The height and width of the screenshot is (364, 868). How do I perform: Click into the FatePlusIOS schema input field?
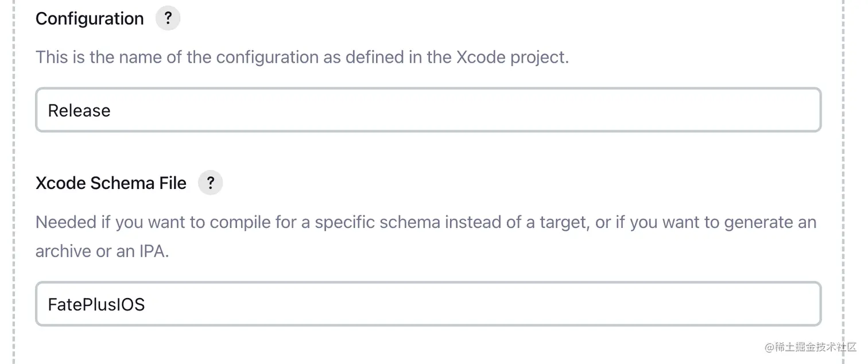[428, 304]
